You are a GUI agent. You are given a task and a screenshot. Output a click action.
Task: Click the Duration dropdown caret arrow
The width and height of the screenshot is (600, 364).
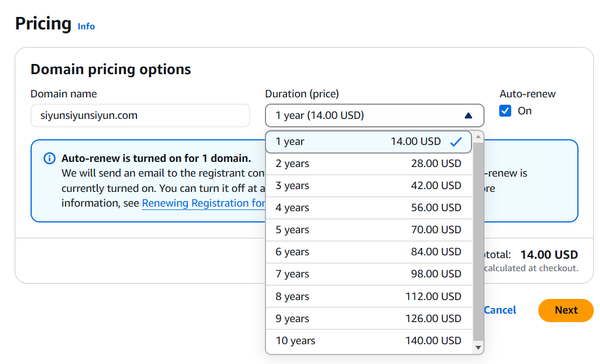(x=468, y=115)
